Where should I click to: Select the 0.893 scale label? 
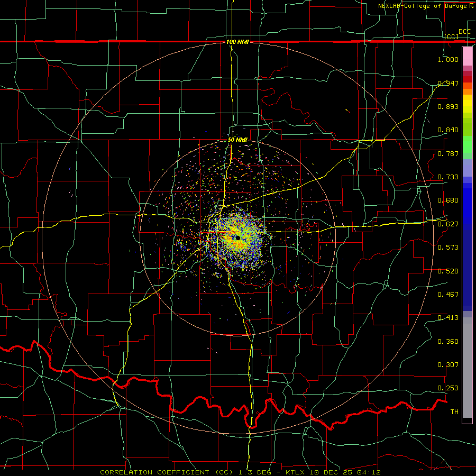448,106
